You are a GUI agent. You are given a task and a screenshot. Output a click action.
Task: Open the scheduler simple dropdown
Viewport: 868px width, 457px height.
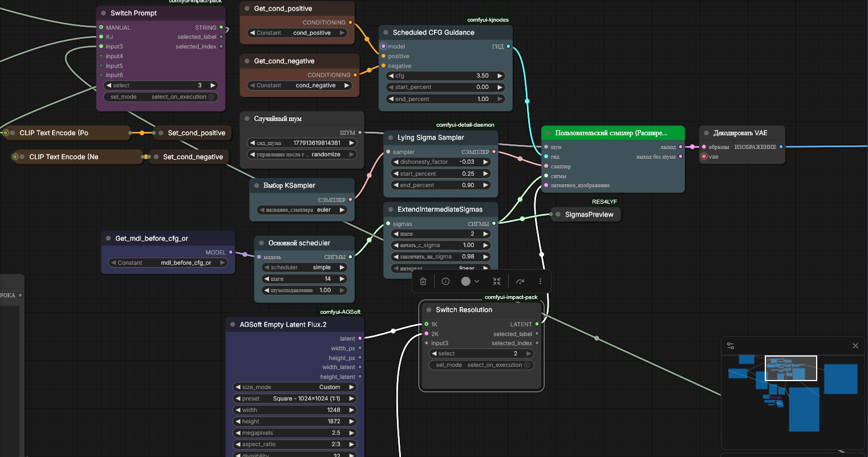click(x=304, y=268)
